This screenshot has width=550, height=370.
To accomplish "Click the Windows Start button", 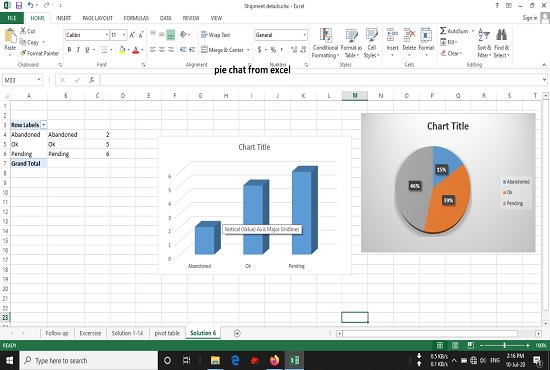I will tap(9, 361).
